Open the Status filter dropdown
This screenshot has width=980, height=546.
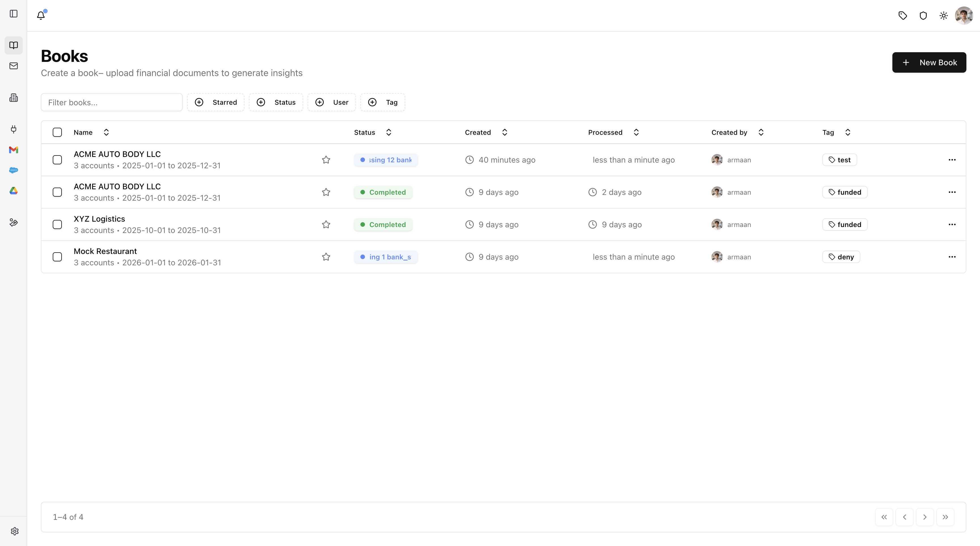[276, 102]
